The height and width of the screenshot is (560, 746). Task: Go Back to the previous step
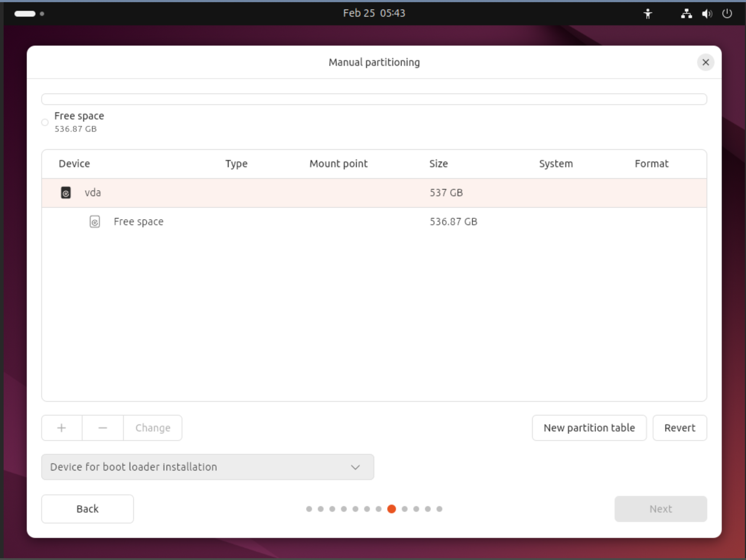87,509
